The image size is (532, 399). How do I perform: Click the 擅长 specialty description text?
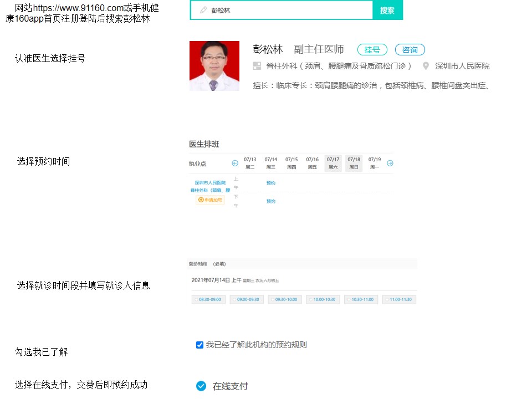[x=371, y=85]
